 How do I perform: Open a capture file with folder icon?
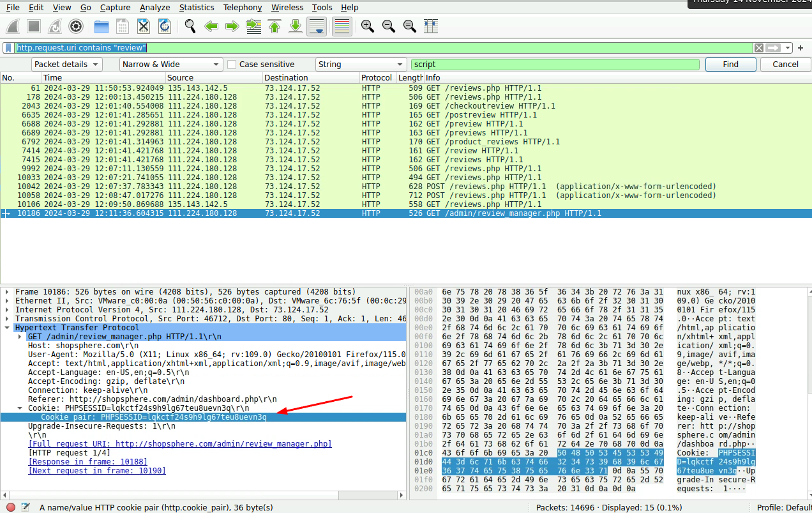[101, 26]
